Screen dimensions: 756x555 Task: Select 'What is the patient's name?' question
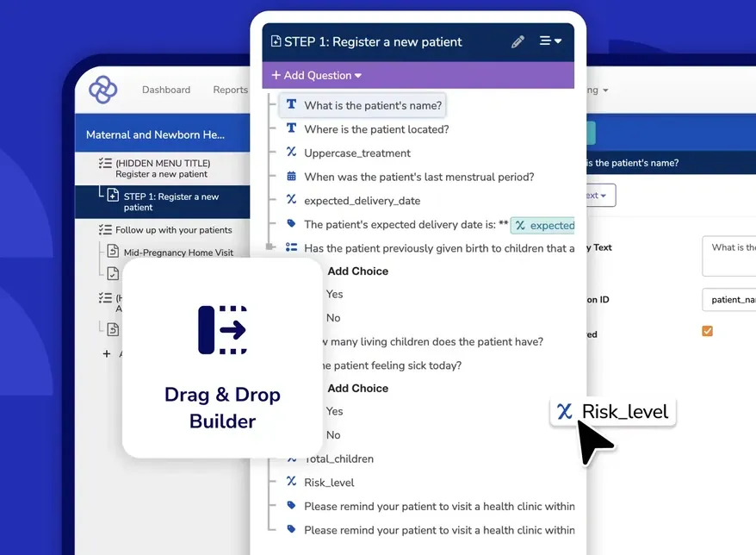363,105
